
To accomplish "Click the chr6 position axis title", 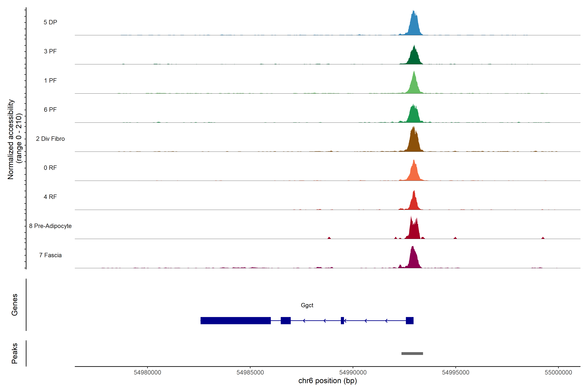I will (327, 381).
